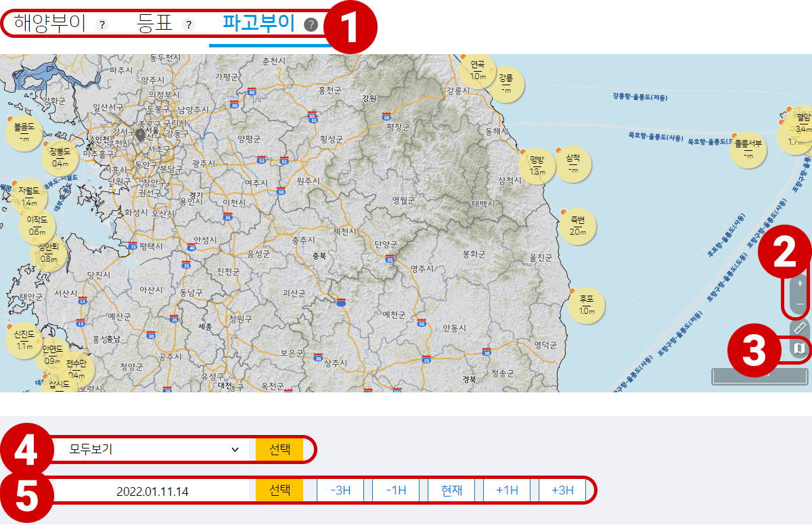Image resolution: width=812 pixels, height=529 pixels.
Task: Go back three hours with -3H
Action: (340, 490)
